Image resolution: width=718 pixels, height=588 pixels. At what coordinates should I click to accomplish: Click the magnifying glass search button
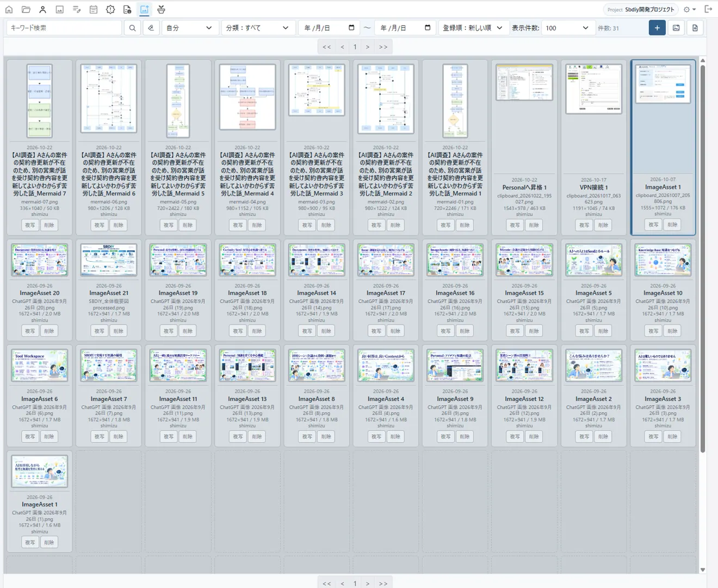tap(132, 28)
